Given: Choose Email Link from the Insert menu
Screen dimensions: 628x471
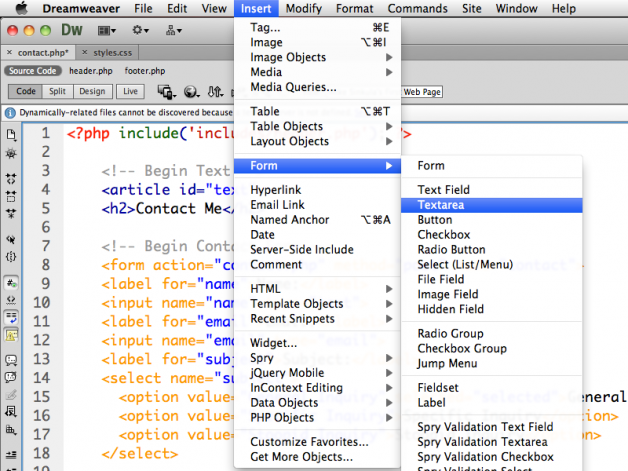Looking at the screenshot, I should point(317,205).
